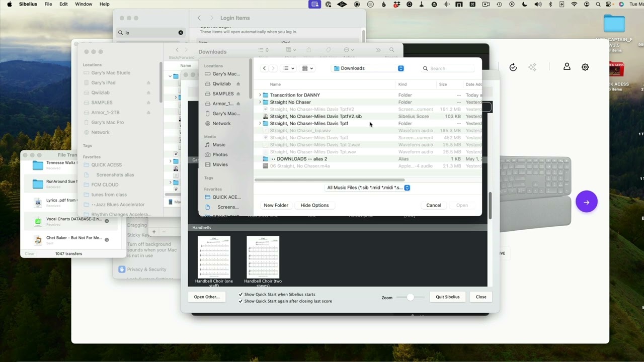Select Screenshots alias in Finder sidebar
The width and height of the screenshot is (644, 362).
(115, 175)
